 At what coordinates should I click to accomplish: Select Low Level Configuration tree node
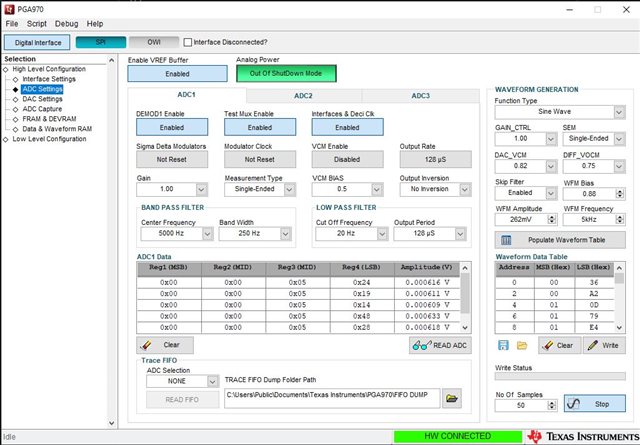coord(49,139)
